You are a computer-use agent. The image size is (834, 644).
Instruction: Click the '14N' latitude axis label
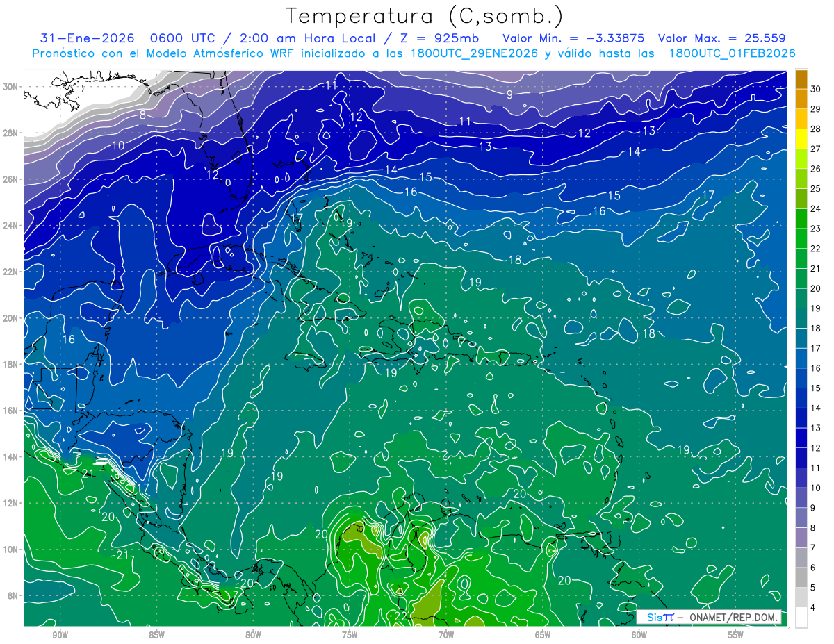click(x=10, y=456)
